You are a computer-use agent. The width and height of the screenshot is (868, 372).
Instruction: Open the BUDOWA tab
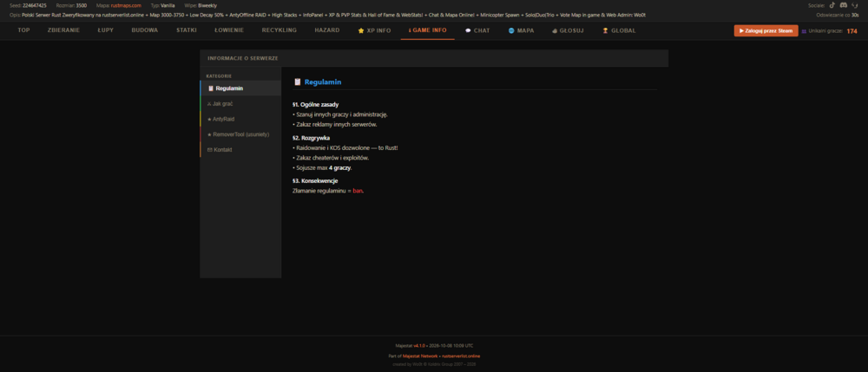144,30
